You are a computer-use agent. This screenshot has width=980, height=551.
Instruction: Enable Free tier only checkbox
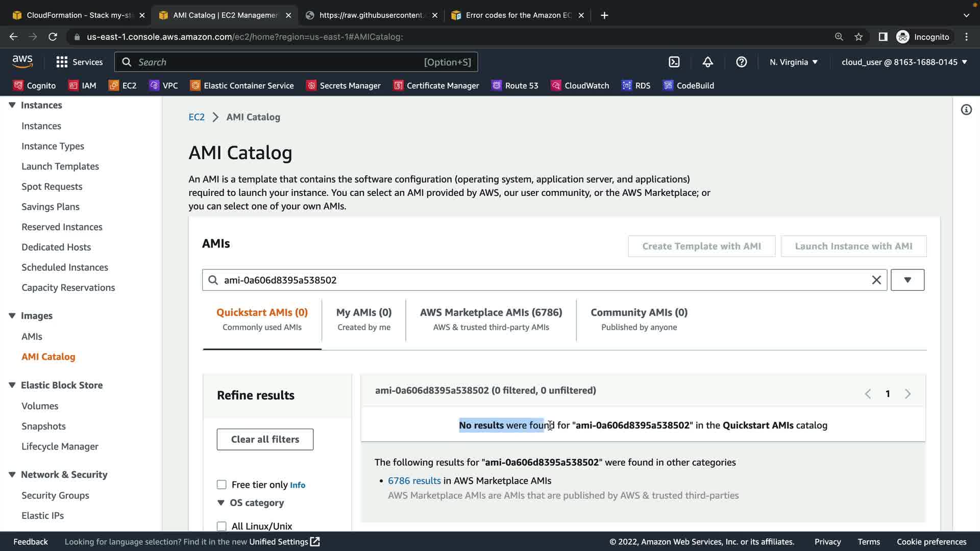(x=222, y=485)
